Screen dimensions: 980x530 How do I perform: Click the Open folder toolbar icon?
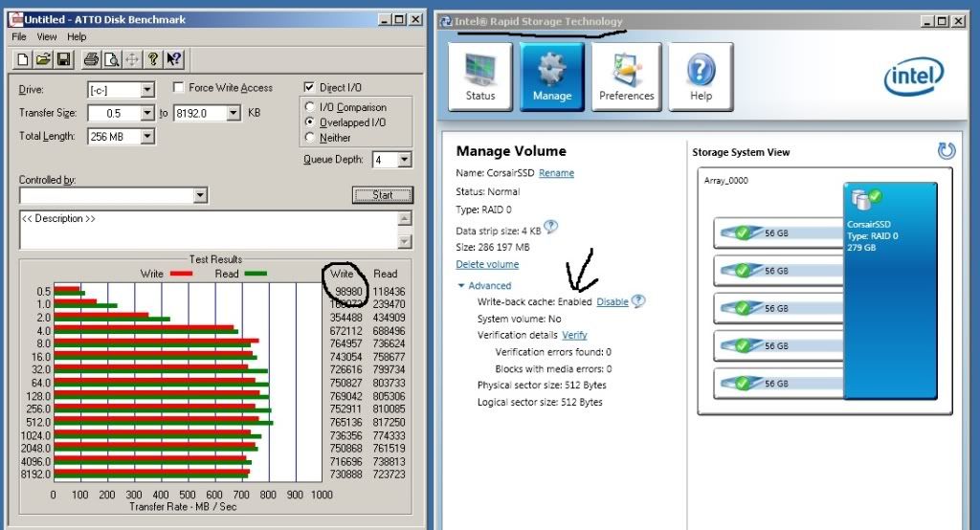[x=44, y=60]
